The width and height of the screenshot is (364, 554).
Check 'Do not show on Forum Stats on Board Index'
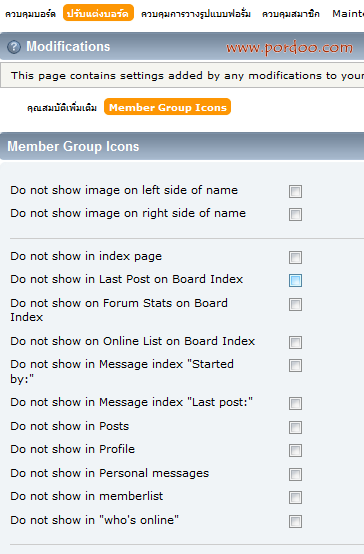[x=295, y=305]
